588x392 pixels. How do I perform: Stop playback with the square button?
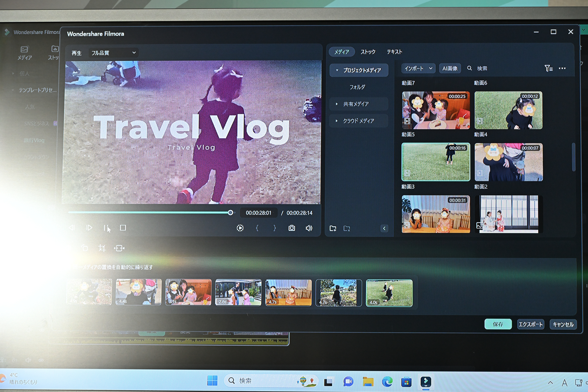tap(123, 228)
